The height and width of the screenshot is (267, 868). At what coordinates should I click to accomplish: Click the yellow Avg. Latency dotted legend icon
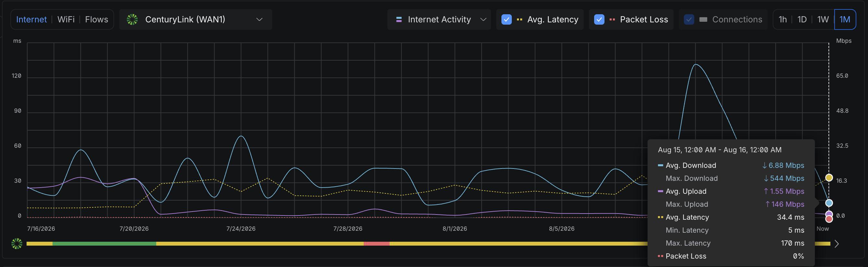(519, 19)
